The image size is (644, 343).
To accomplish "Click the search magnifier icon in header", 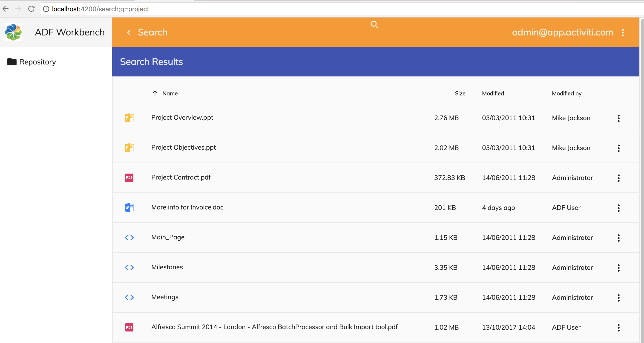I will [x=374, y=25].
